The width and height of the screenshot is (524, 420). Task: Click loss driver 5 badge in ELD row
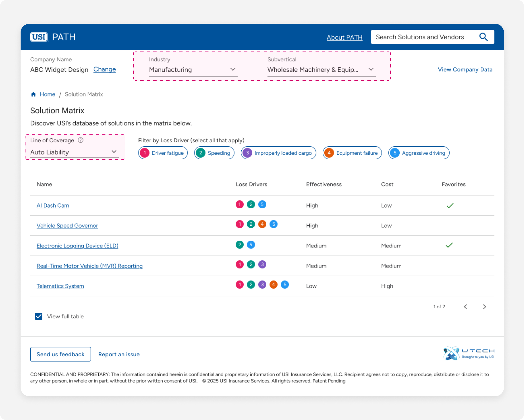251,245
